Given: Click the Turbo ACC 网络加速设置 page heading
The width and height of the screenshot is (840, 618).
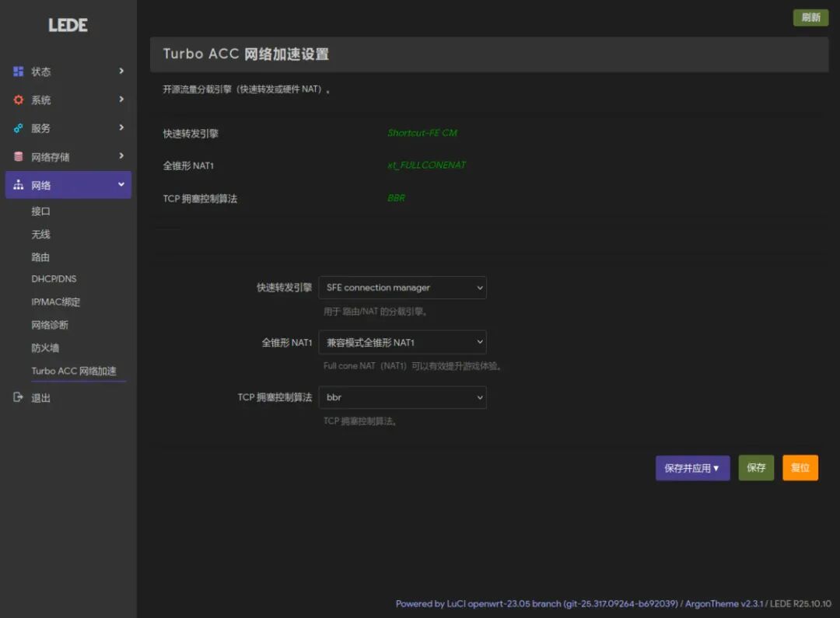Looking at the screenshot, I should [x=246, y=54].
